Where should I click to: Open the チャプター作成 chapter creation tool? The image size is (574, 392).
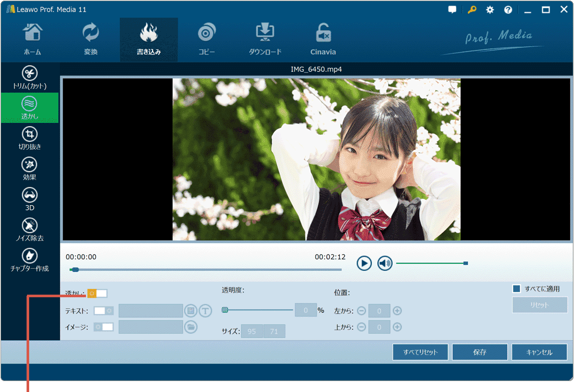pos(30,259)
